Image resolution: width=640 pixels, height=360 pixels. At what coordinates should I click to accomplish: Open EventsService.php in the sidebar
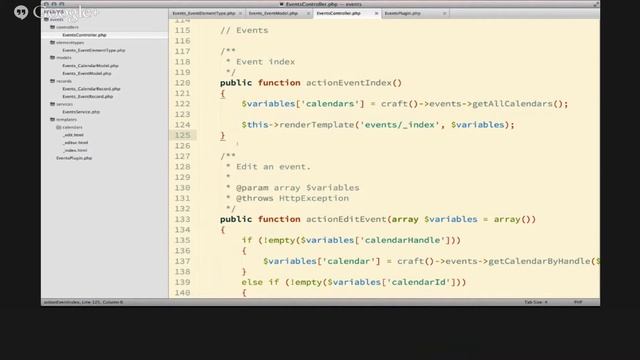point(81,112)
